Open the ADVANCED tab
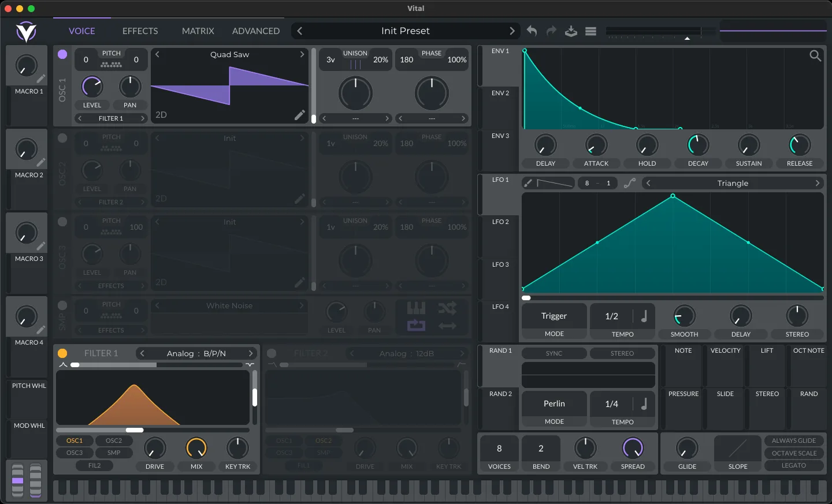832x504 pixels. pyautogui.click(x=256, y=31)
